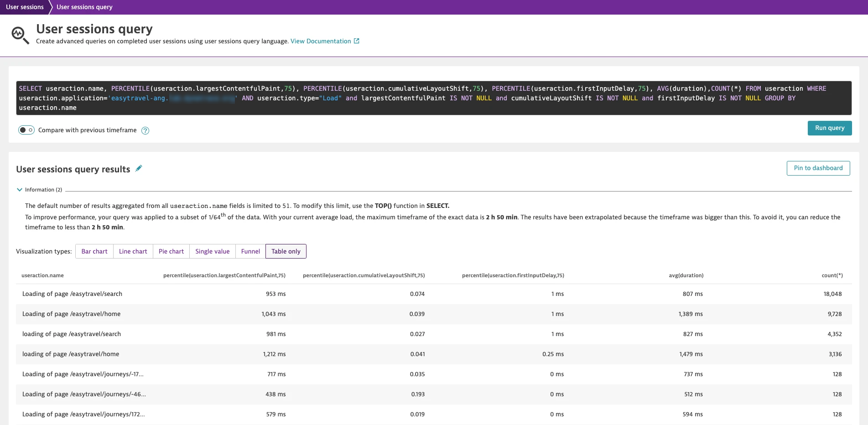Switch visualization to Bar chart
The height and width of the screenshot is (425, 868).
click(x=94, y=252)
